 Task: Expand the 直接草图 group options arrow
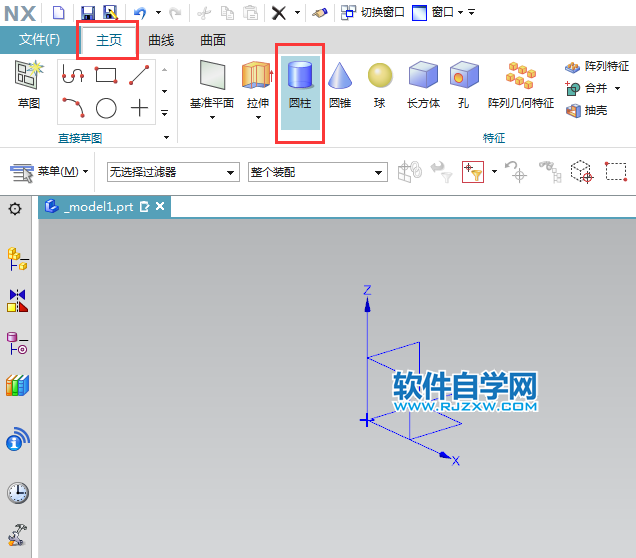tap(166, 137)
